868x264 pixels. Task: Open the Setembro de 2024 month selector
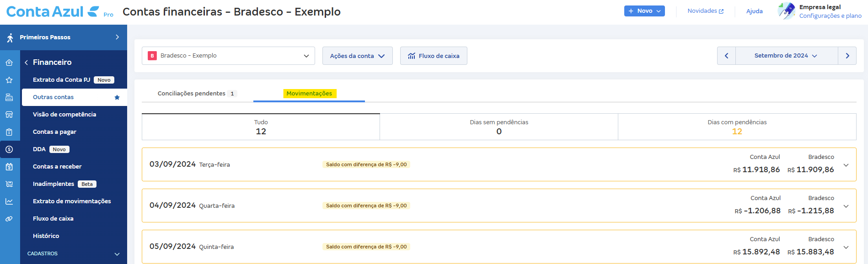[787, 56]
